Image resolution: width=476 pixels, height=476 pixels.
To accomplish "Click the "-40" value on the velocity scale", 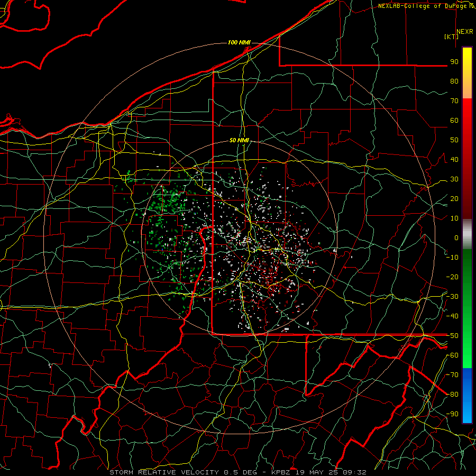I will (452, 316).
